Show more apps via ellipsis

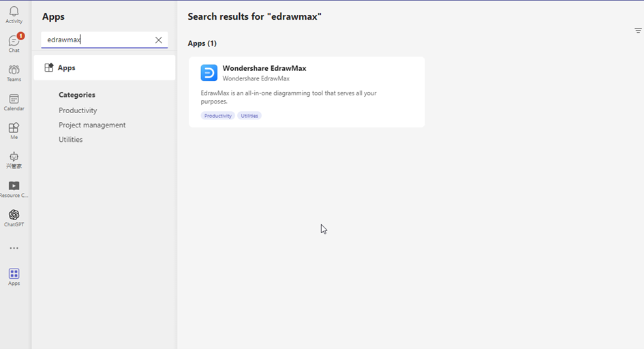(x=14, y=248)
